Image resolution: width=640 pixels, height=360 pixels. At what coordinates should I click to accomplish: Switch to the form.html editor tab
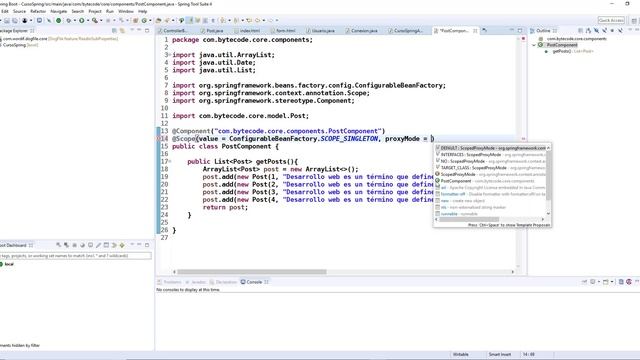(283, 31)
